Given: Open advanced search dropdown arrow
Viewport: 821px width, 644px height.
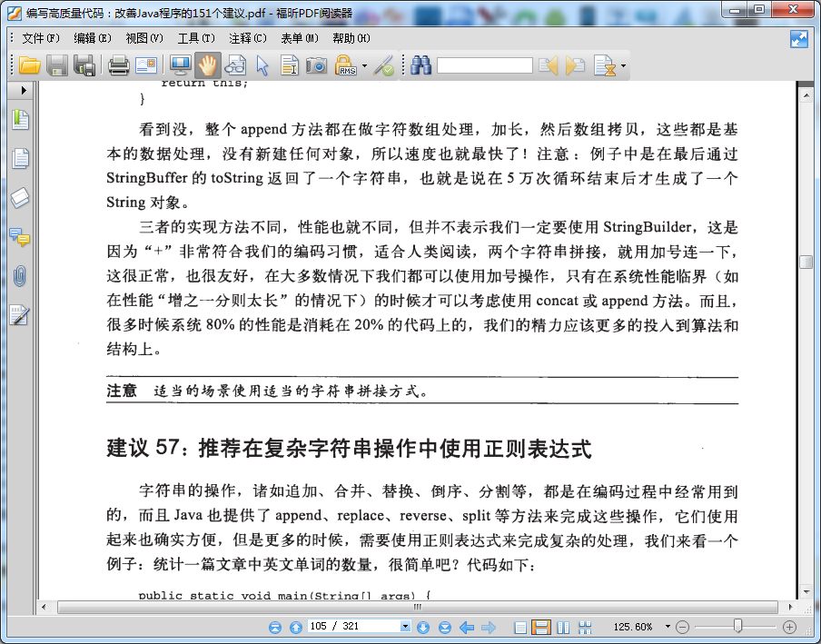Looking at the screenshot, I should coord(622,66).
